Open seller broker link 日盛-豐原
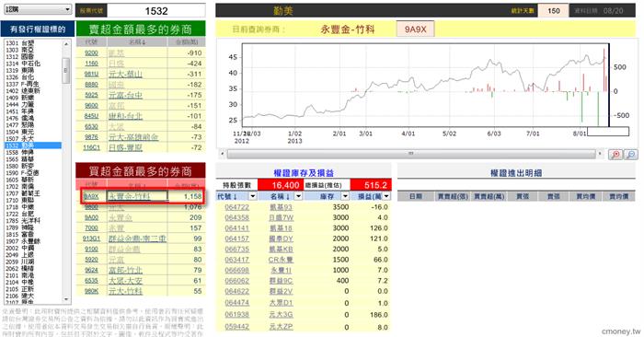 tap(125, 147)
